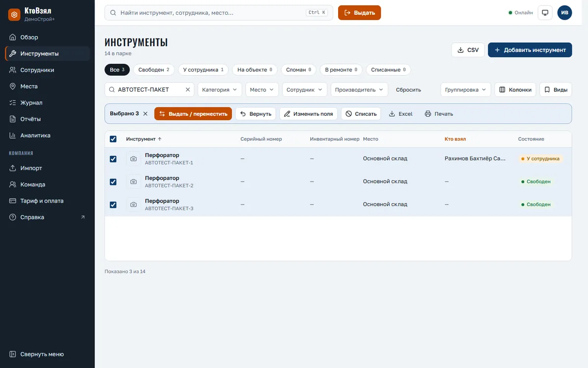Image resolution: width=588 pixels, height=368 pixels.
Task: Open the Сотрудник filter dropdown
Action: tap(305, 90)
